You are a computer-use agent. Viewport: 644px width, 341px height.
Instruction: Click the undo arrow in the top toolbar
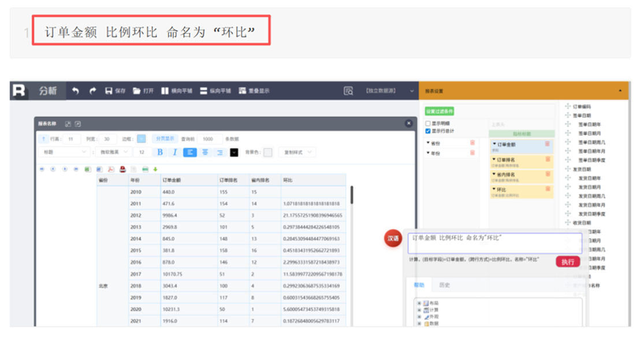click(75, 91)
